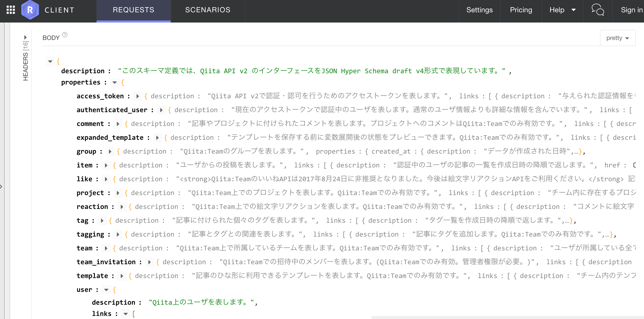Screen dimensions: 644x319
Task: Collapse the properties object arrow
Action: [115, 82]
